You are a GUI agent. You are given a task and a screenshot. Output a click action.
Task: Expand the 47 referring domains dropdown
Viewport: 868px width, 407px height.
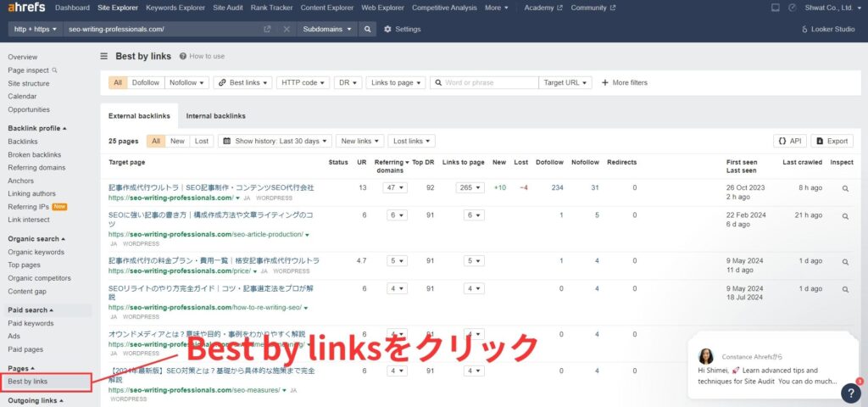pos(395,187)
